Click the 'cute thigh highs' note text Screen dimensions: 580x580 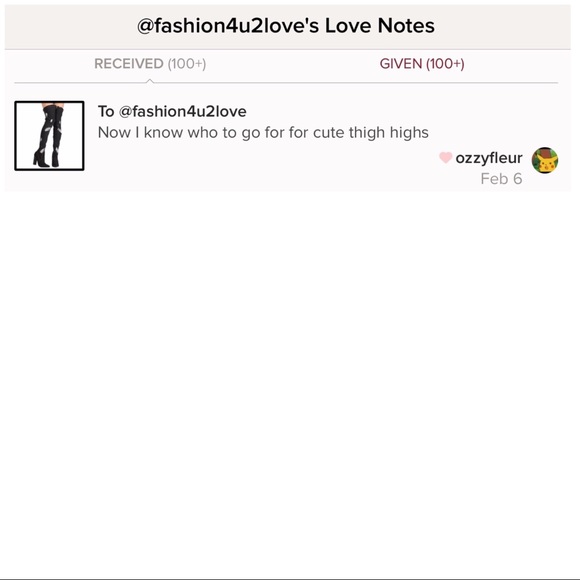(x=371, y=132)
